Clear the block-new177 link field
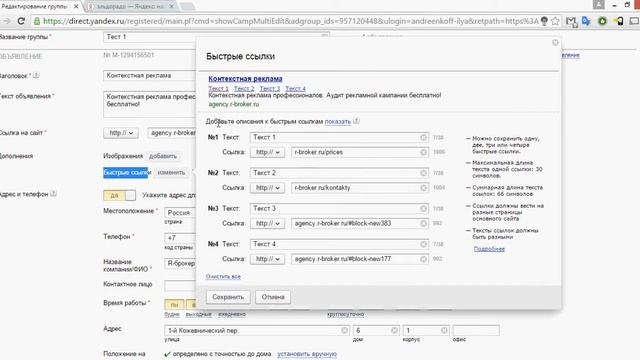The image size is (640, 360). pyautogui.click(x=423, y=259)
